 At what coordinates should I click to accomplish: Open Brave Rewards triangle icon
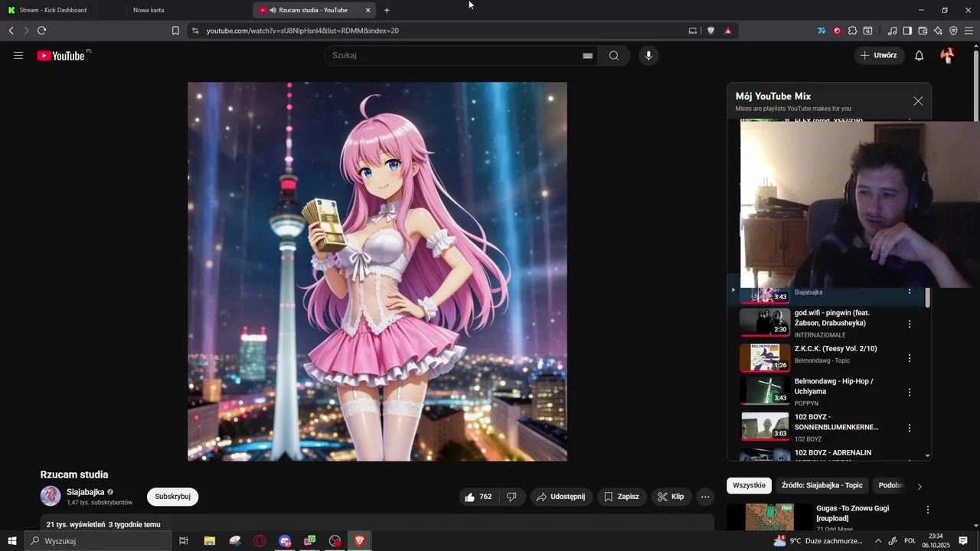pyautogui.click(x=727, y=31)
